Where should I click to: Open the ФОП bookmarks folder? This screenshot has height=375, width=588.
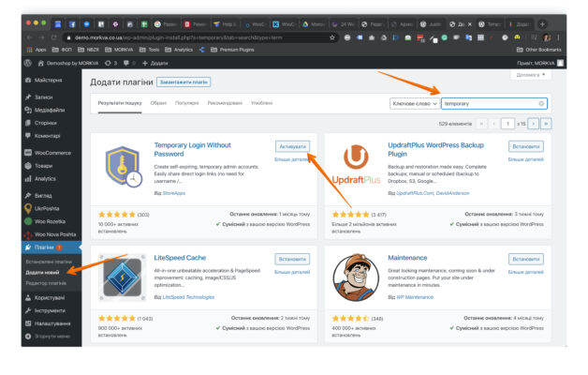[x=62, y=50]
